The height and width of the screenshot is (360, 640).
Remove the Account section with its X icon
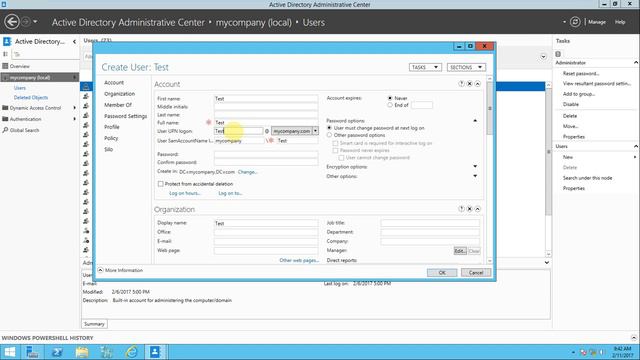point(469,84)
